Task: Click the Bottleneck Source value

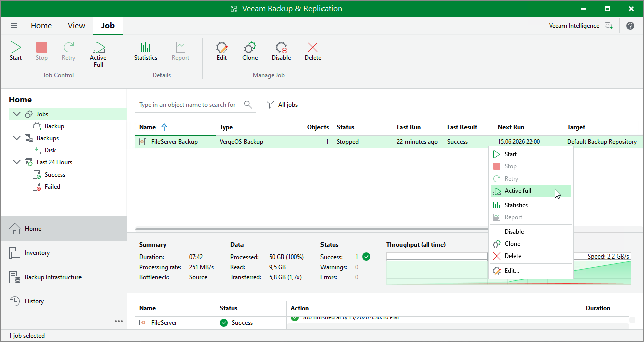Action: [198, 277]
